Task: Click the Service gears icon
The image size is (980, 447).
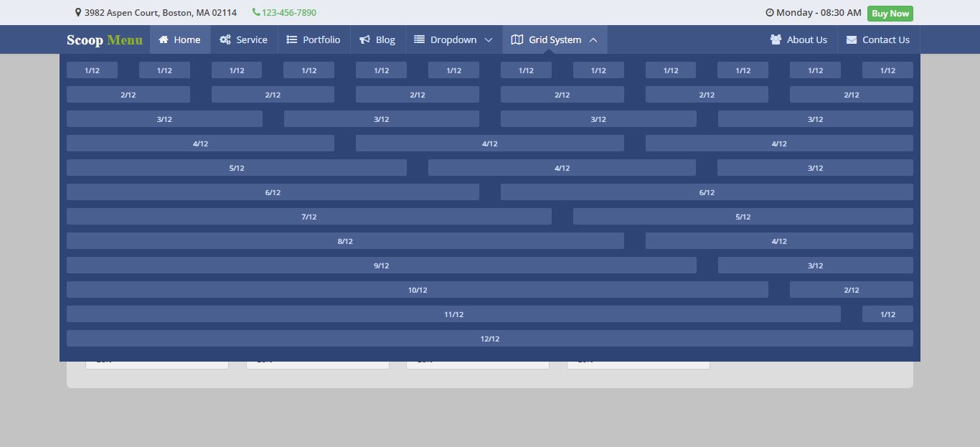Action: (225, 39)
